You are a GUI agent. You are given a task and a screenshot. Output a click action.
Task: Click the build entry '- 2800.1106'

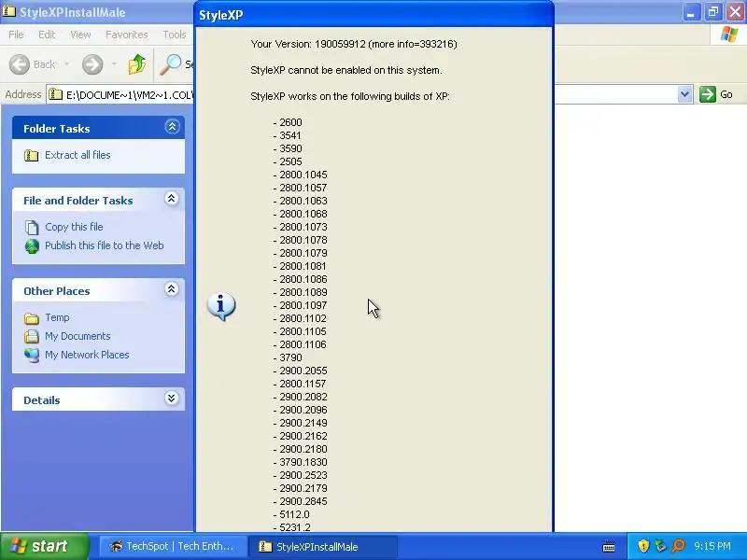pos(300,344)
